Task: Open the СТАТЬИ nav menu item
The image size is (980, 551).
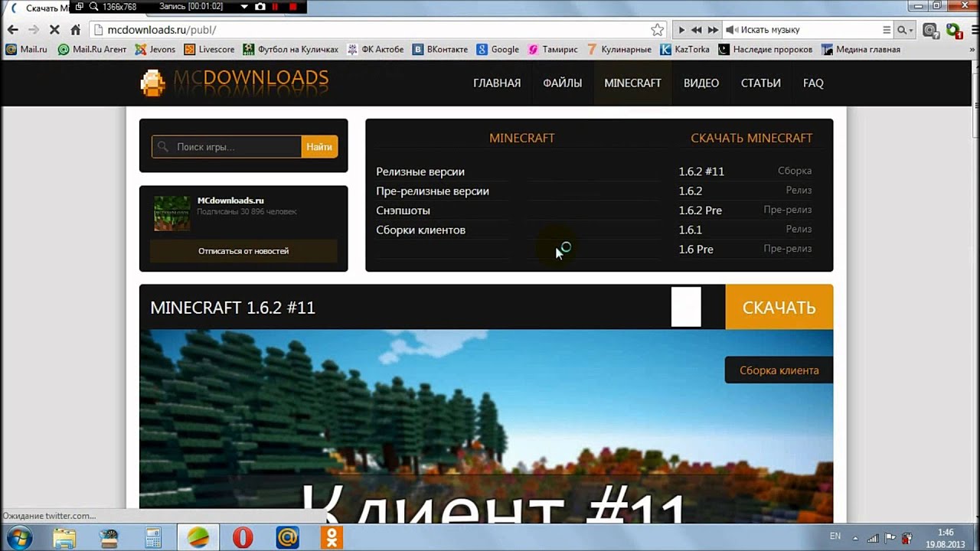Action: pyautogui.click(x=761, y=83)
